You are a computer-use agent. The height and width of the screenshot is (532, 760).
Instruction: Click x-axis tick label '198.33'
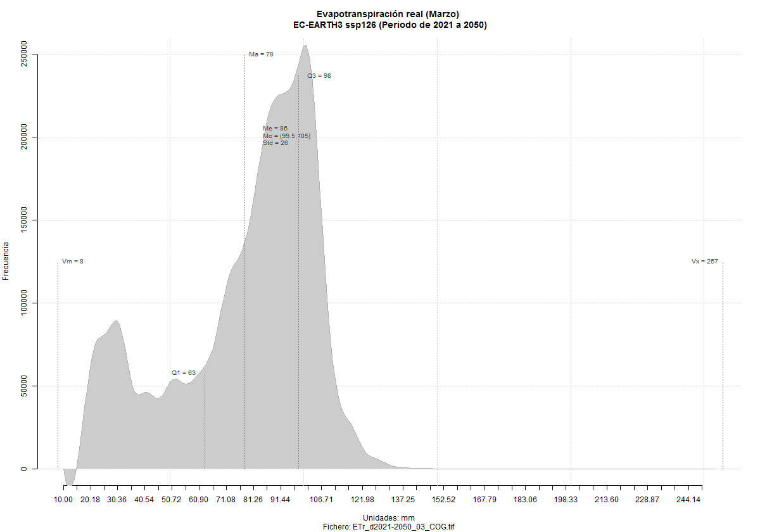click(x=566, y=500)
